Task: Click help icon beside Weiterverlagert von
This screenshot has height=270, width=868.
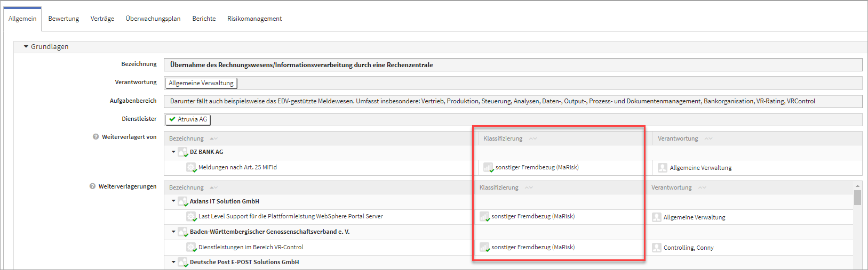Action: [x=96, y=137]
